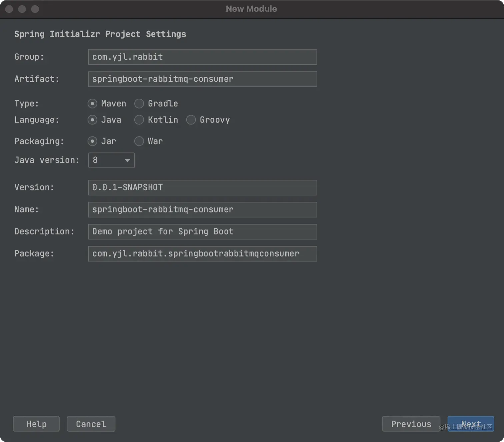The height and width of the screenshot is (442, 504).
Task: Switch packaging to War
Action: tap(139, 141)
